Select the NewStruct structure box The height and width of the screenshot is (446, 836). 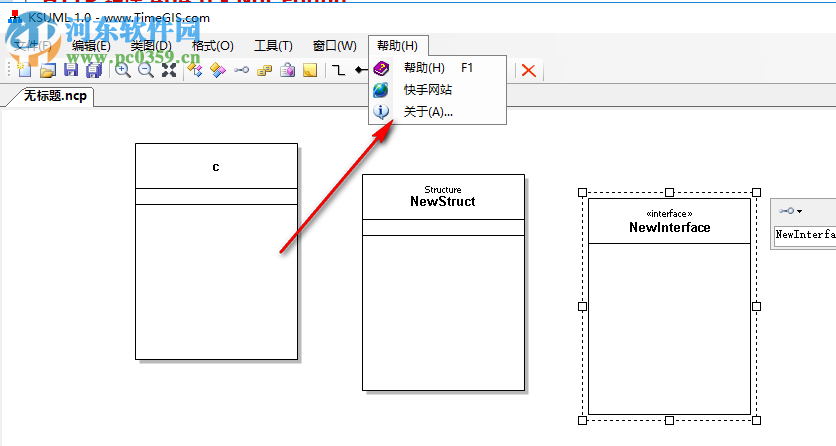coord(444,282)
